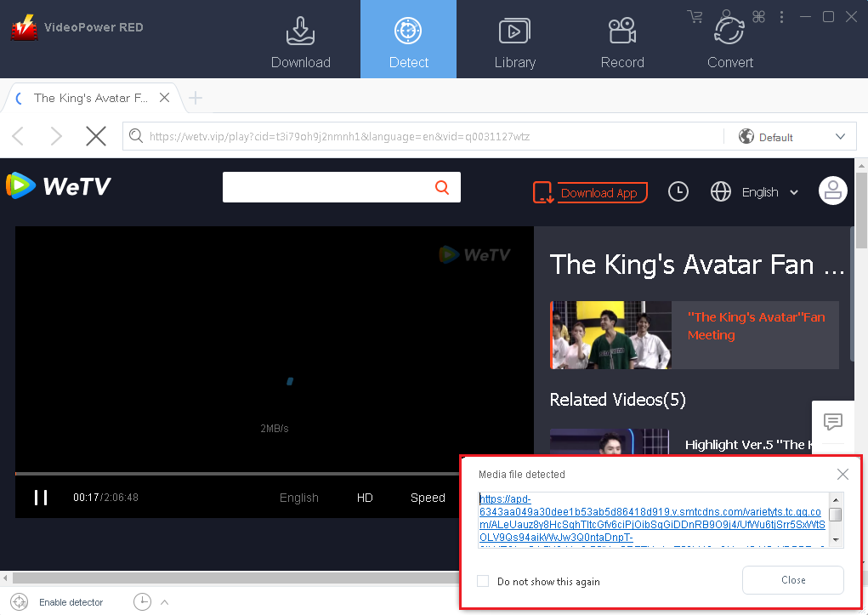Image resolution: width=868 pixels, height=615 pixels.
Task: Click the wetv.vip URL address field
Action: 339,136
